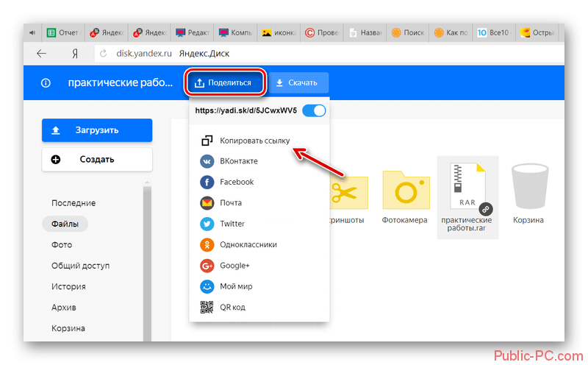Click the Facebook logo icon
The image size is (588, 365).
(207, 182)
